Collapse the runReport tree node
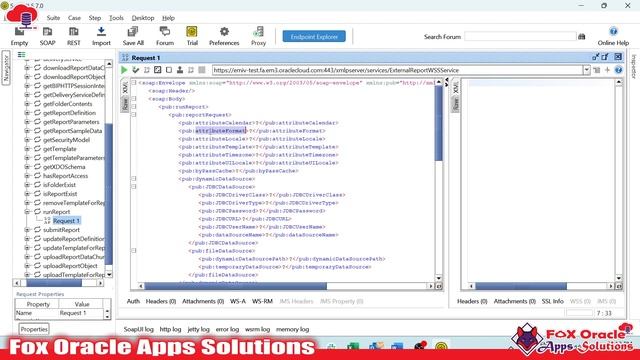Viewport: 640px width, 360px height. 27,212
